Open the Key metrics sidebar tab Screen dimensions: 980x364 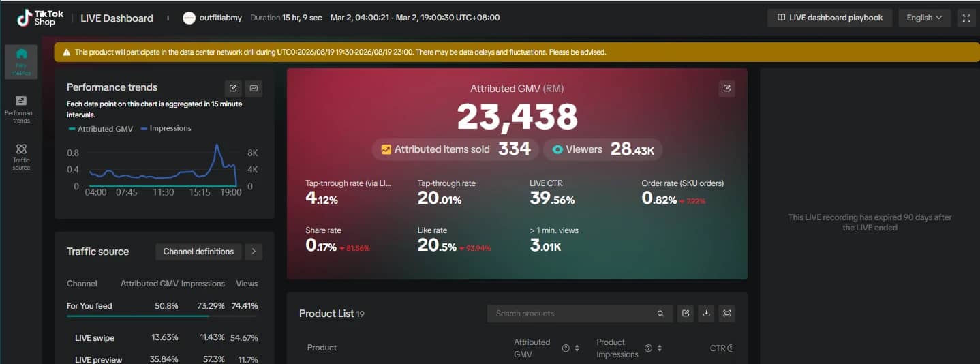(21, 61)
